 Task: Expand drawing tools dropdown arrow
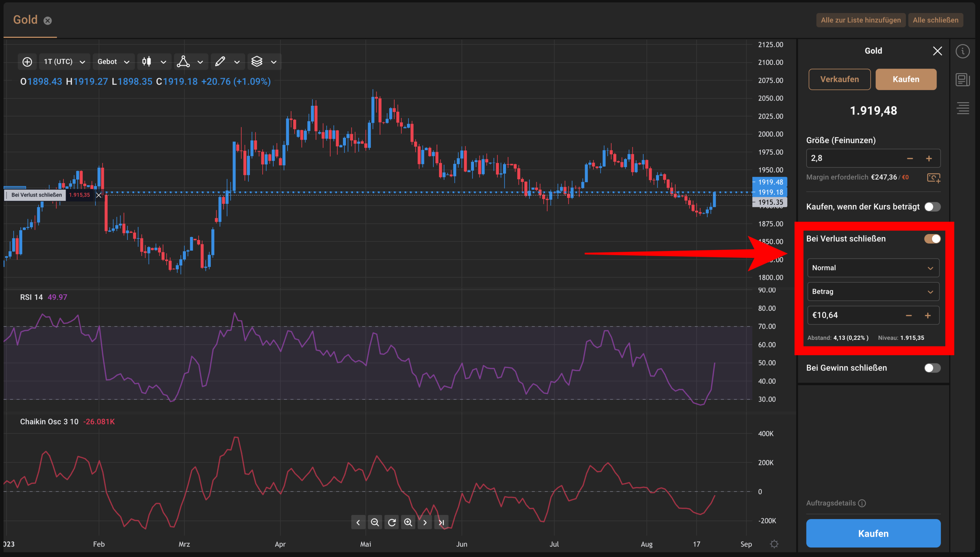pos(237,62)
